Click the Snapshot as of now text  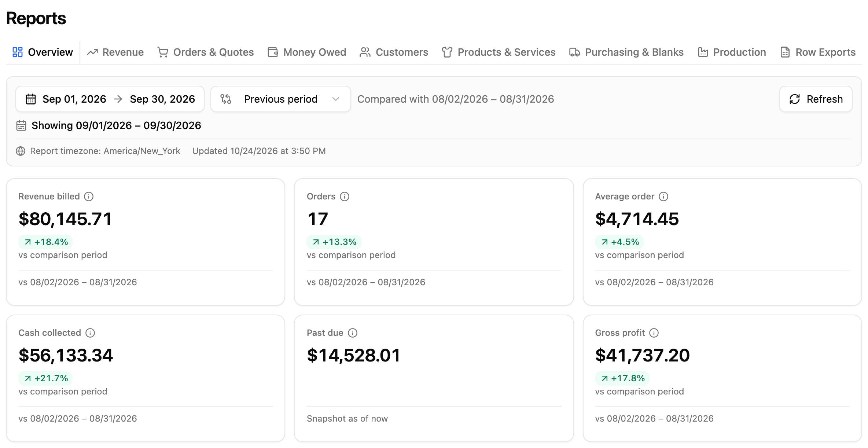click(347, 419)
